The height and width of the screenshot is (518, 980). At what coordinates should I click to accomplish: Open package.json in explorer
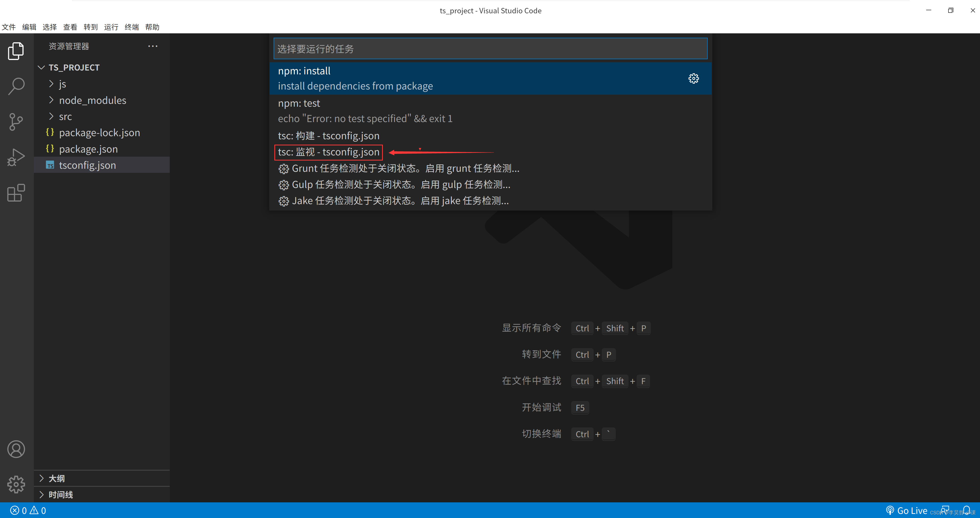click(x=102, y=149)
